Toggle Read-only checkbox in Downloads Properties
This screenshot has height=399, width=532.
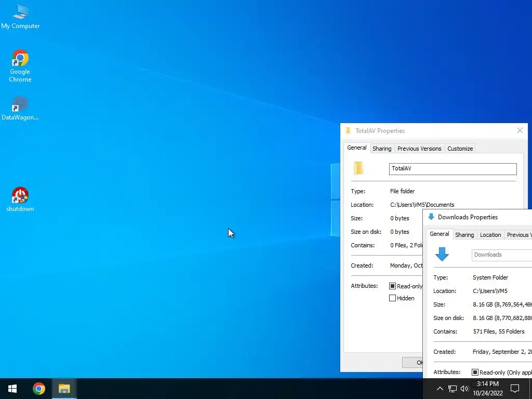(475, 372)
